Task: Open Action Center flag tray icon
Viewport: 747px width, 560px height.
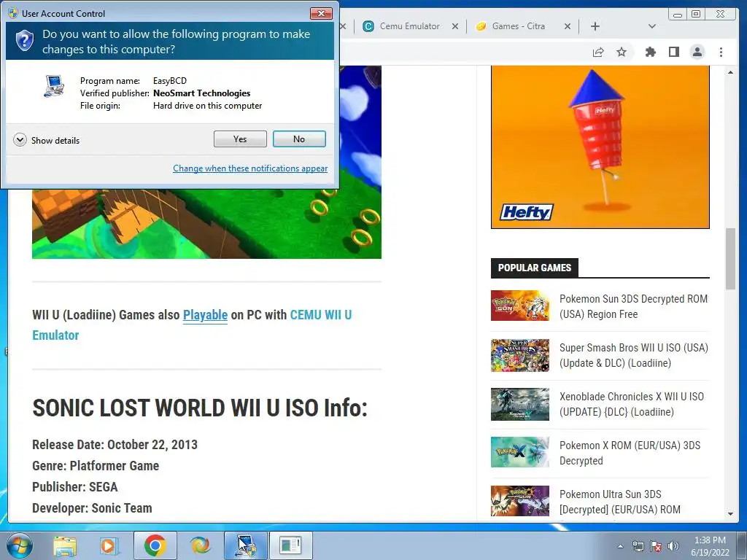Action: point(656,546)
